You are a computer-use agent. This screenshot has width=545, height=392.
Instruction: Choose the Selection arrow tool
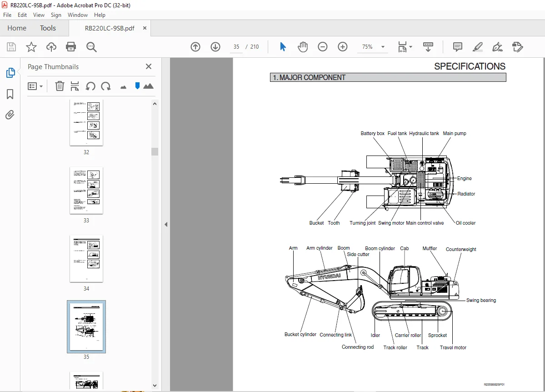(x=283, y=47)
